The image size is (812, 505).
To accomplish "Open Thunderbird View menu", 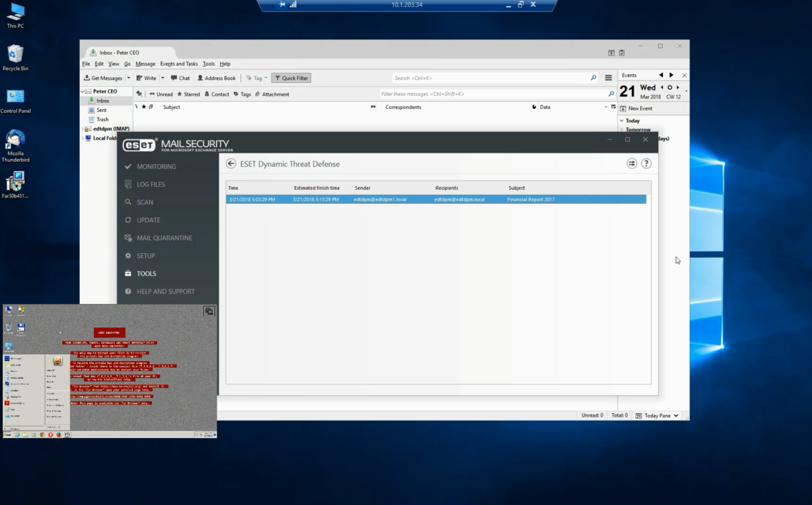I will (x=113, y=63).
